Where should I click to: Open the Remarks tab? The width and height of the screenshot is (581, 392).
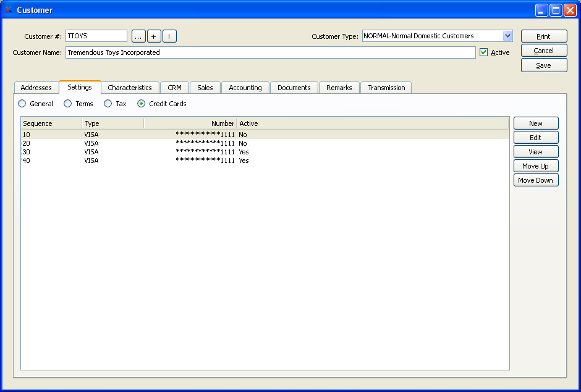(339, 88)
